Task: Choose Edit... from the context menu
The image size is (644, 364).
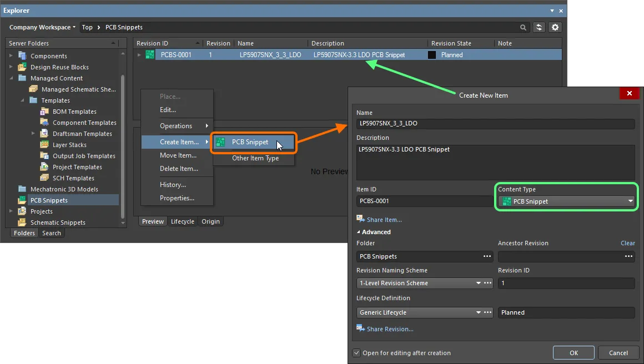Action: point(177,110)
